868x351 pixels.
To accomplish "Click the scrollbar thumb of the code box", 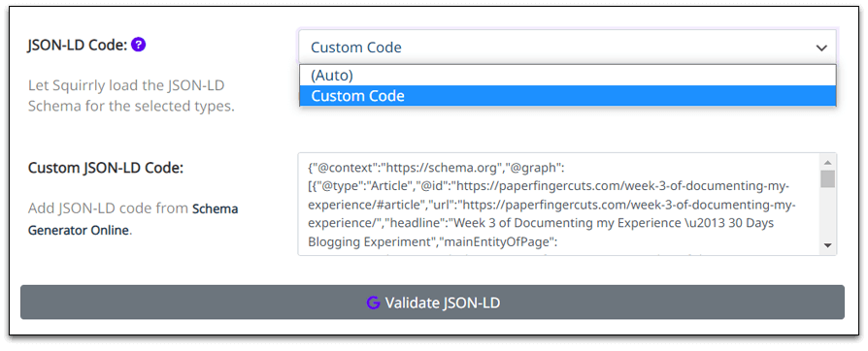I will (828, 179).
